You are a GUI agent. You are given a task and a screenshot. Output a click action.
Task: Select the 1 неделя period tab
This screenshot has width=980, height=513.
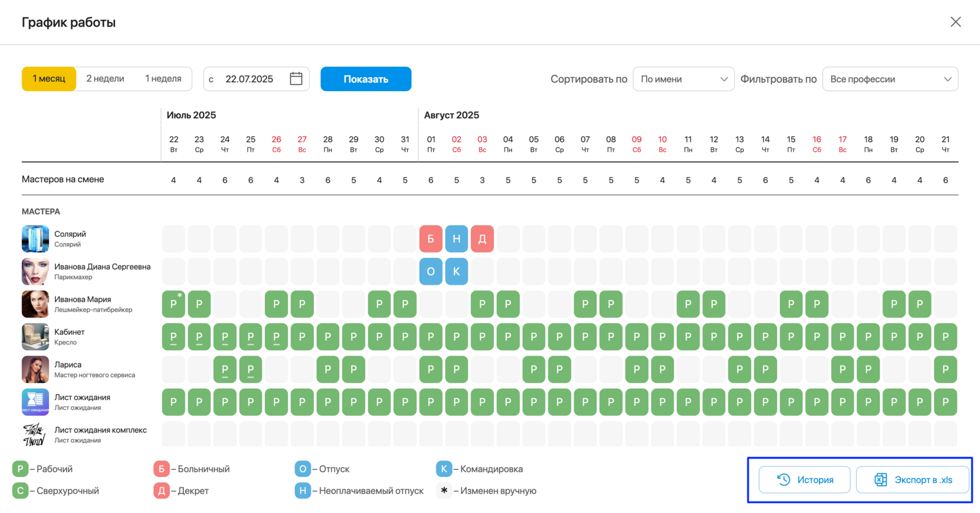pos(163,79)
